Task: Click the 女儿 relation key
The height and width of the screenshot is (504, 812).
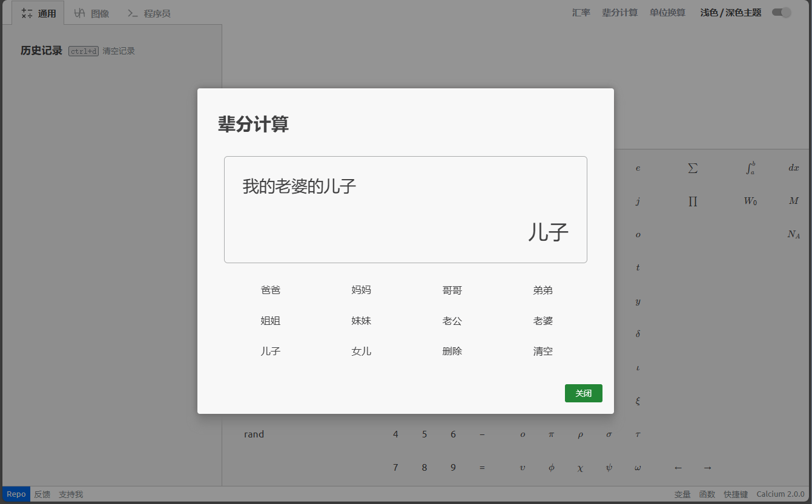Action: pyautogui.click(x=361, y=351)
